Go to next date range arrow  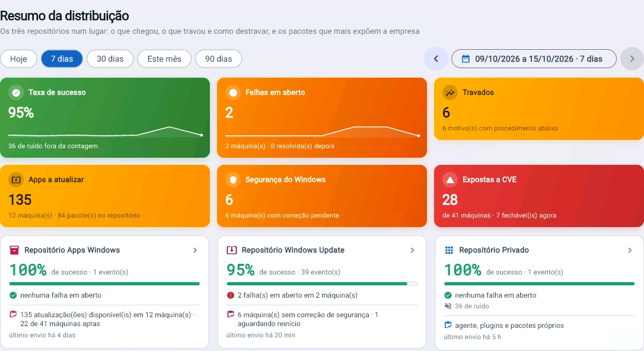click(x=632, y=59)
